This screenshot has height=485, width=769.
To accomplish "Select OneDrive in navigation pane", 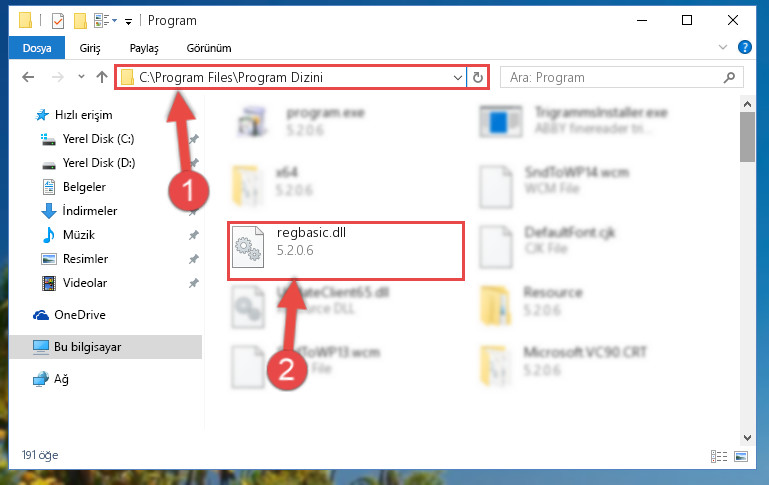I will (x=79, y=315).
